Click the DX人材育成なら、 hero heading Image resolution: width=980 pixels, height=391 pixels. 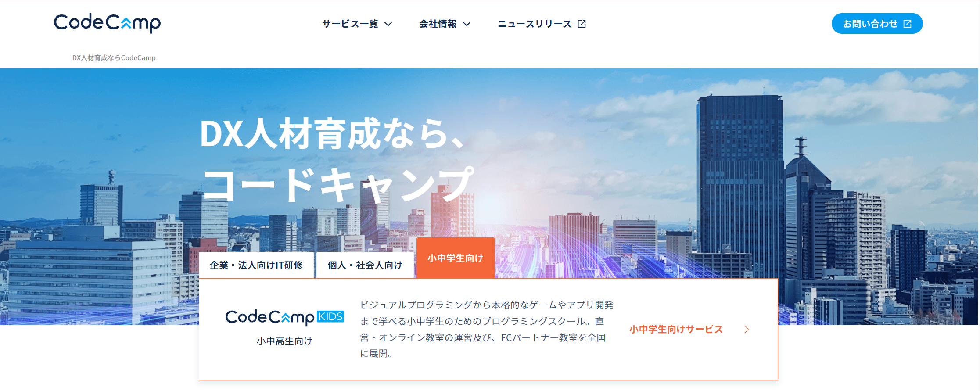[x=332, y=133]
